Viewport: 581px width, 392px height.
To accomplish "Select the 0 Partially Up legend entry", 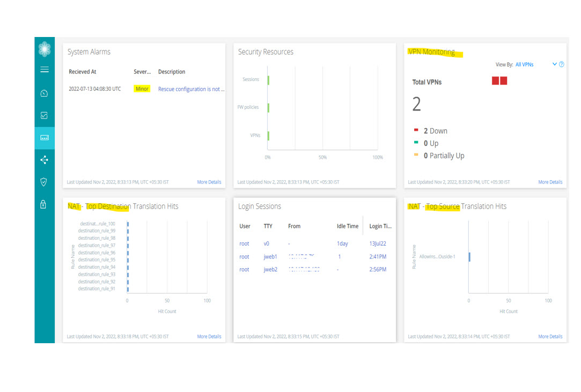I will (439, 156).
